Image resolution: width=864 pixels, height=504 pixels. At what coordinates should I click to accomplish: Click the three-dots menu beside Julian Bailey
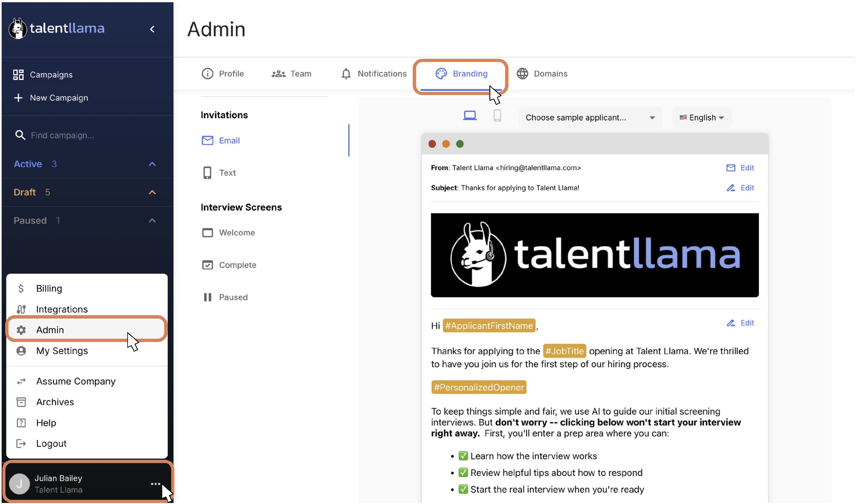[155, 484]
